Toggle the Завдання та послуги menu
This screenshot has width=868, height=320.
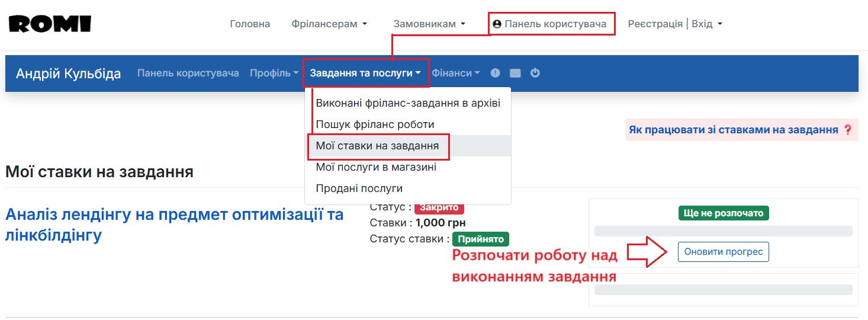(365, 73)
